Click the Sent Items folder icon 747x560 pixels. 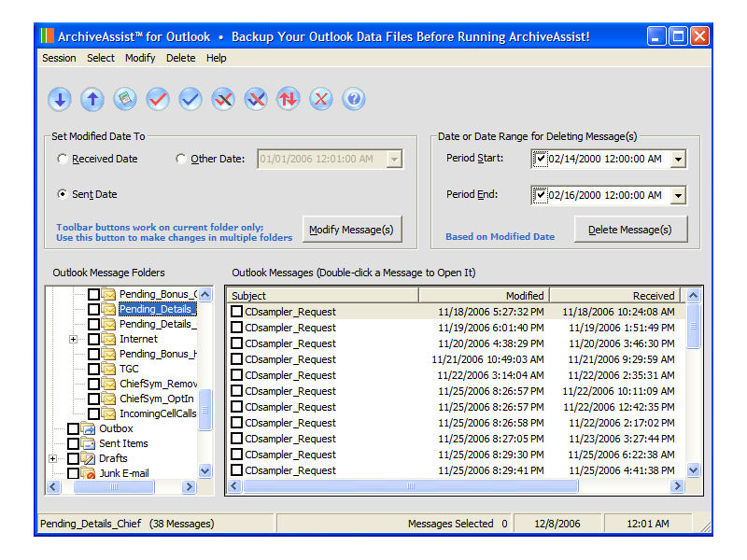click(x=88, y=443)
